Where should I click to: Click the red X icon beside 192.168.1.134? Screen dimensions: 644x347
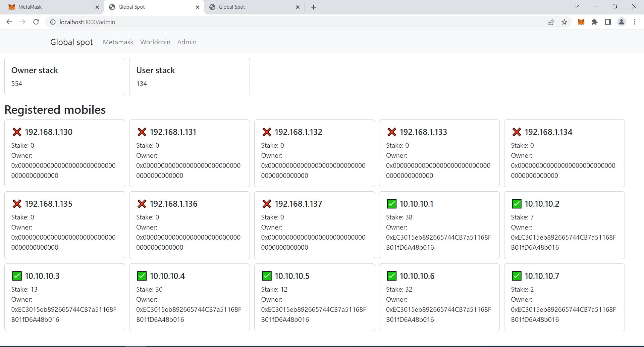[x=517, y=132]
